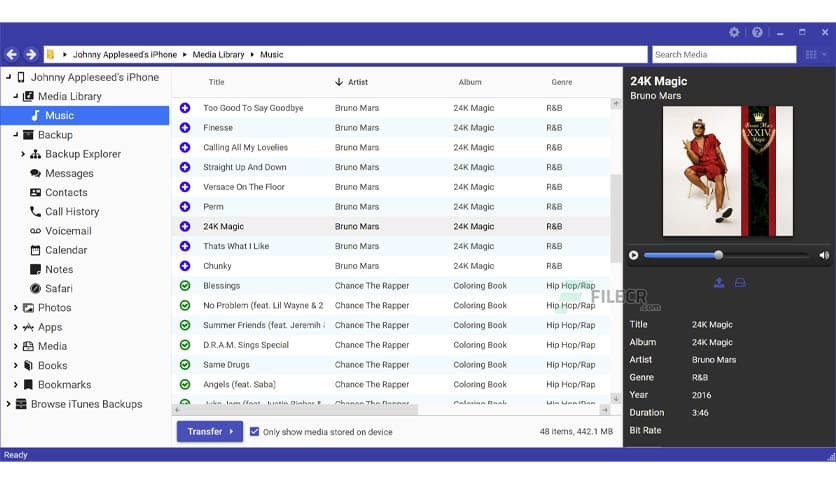This screenshot has height=484, width=836.
Task: Click the plus icon next to Versace On The Floor
Action: (x=185, y=187)
